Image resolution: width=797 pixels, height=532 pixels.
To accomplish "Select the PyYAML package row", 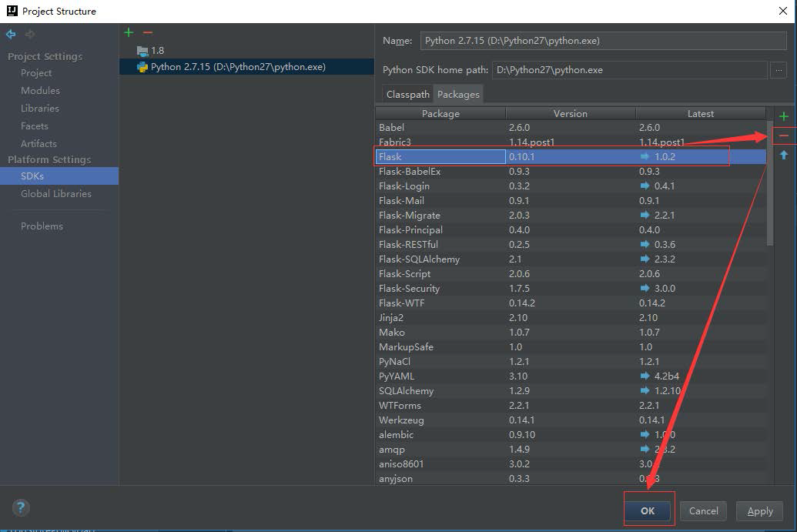I will (x=571, y=376).
